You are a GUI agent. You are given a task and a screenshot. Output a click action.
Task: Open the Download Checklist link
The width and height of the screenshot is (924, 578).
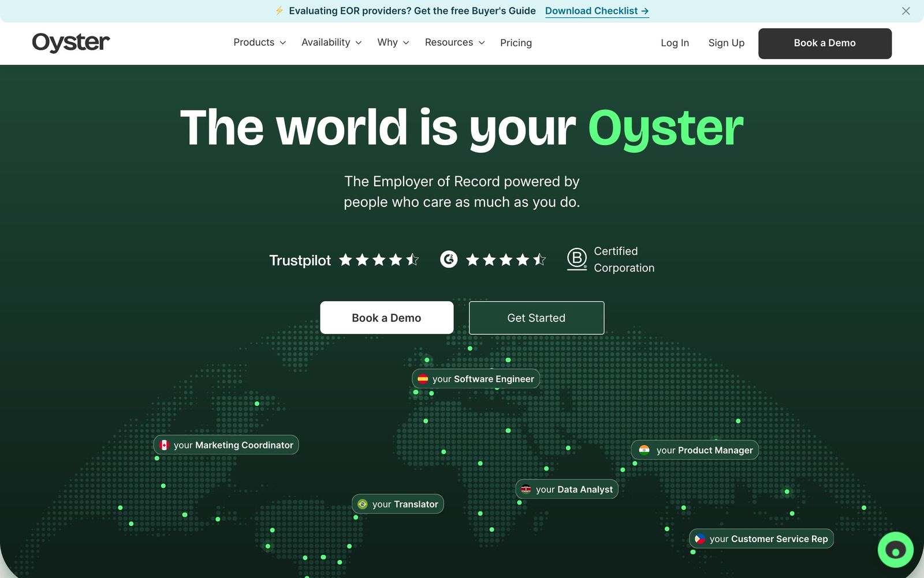597,11
